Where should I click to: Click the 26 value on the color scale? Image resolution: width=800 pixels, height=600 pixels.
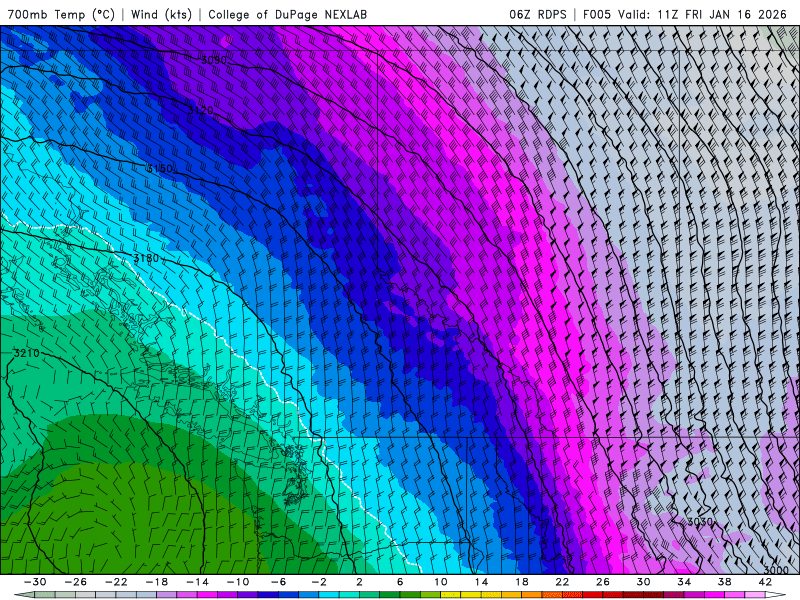point(603,582)
